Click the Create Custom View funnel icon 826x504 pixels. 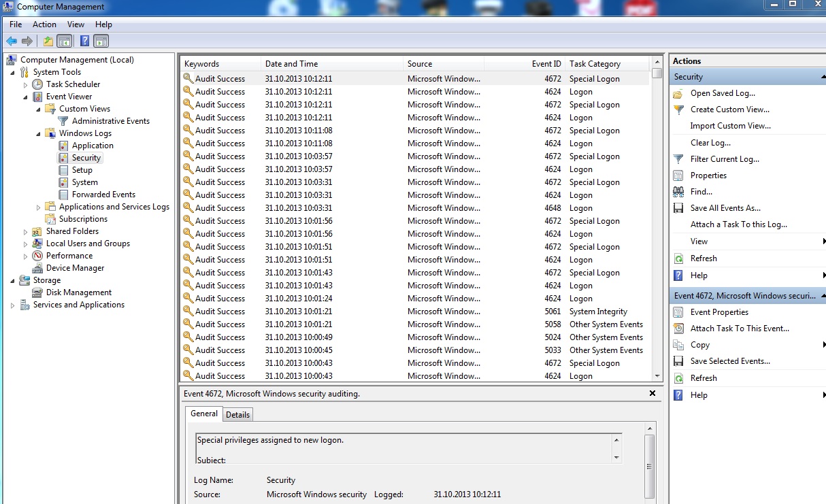point(678,110)
